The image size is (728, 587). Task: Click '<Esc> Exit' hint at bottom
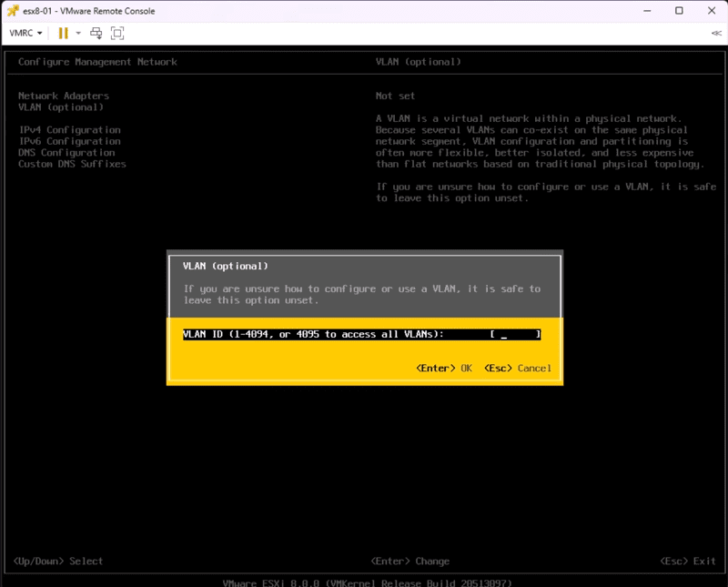point(688,561)
